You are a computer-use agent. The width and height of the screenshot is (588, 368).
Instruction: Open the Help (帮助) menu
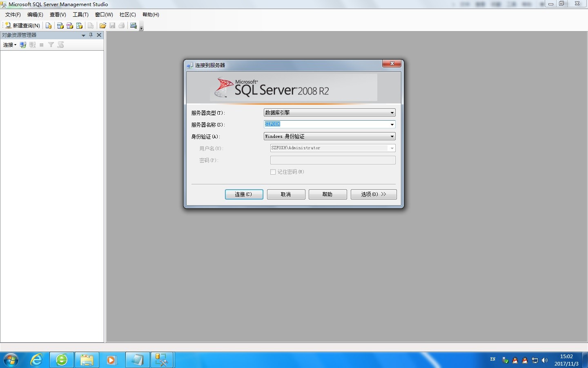coord(151,15)
